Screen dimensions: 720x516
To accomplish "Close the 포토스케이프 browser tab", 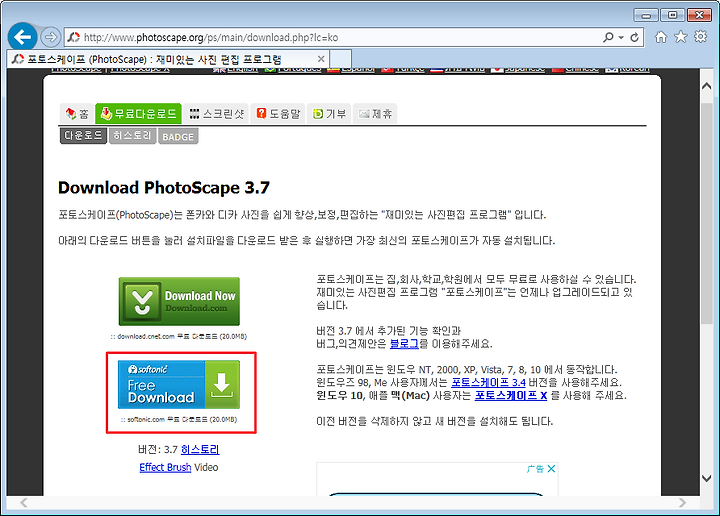I will pos(321,59).
